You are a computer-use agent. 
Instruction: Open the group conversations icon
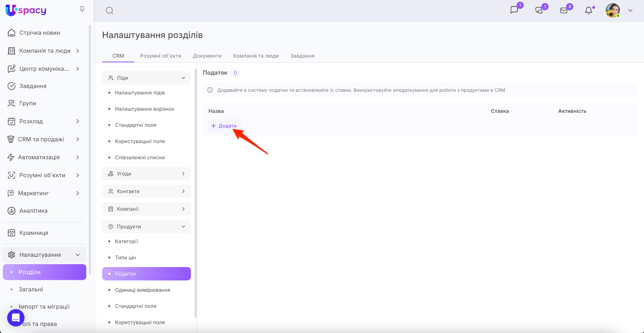539,10
